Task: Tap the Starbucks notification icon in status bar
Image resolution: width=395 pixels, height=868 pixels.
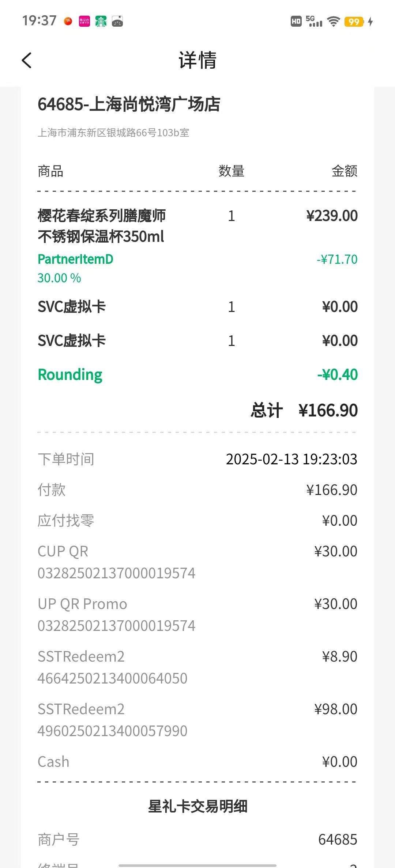Action: coord(101,21)
